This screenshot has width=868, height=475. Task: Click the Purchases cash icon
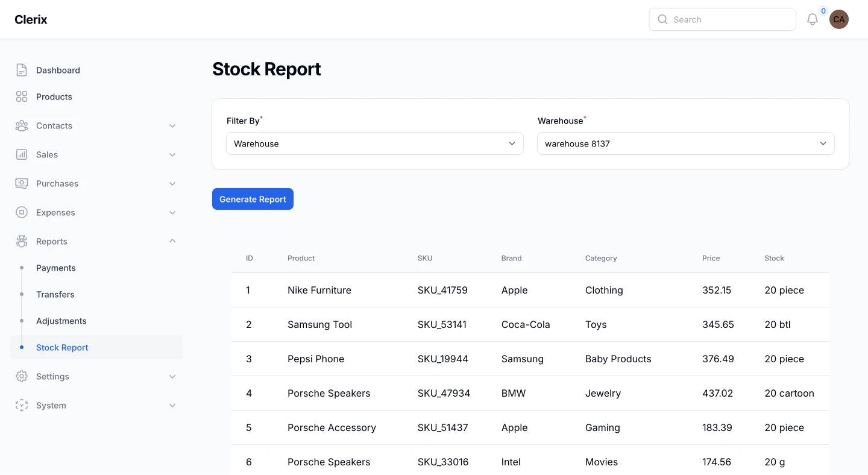coord(22,183)
